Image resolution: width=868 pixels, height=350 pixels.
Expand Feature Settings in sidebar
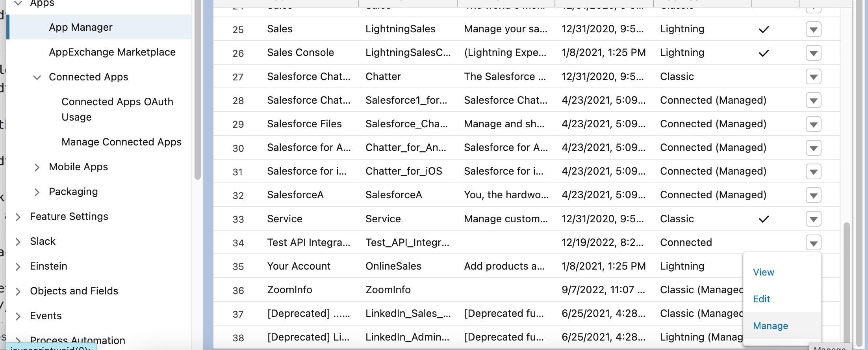[x=18, y=217]
